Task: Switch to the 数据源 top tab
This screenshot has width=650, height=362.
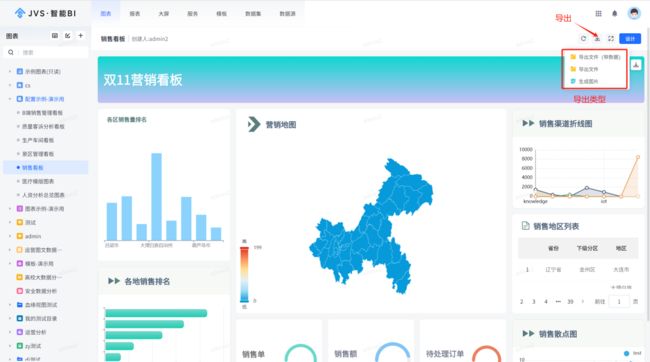Action: tap(287, 13)
